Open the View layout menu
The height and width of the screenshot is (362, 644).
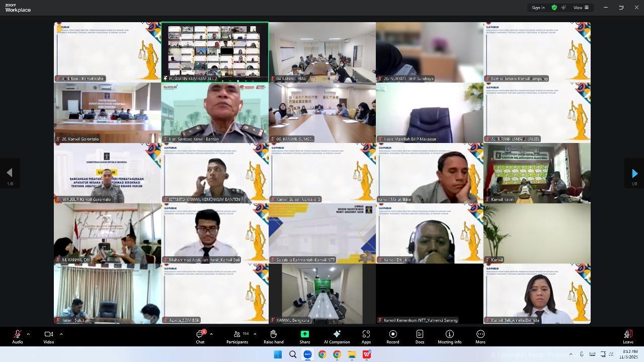click(x=581, y=8)
